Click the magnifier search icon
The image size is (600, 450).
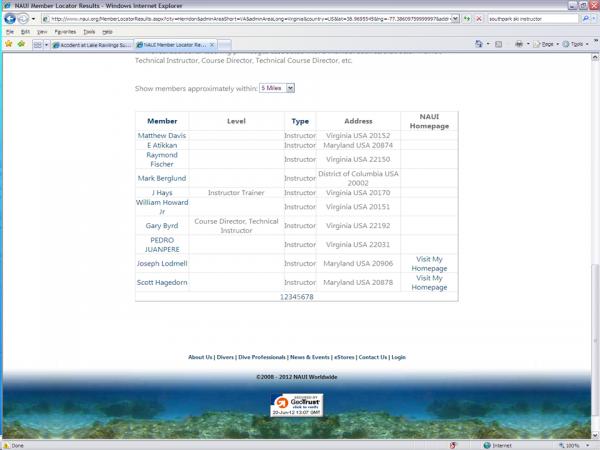click(585, 19)
